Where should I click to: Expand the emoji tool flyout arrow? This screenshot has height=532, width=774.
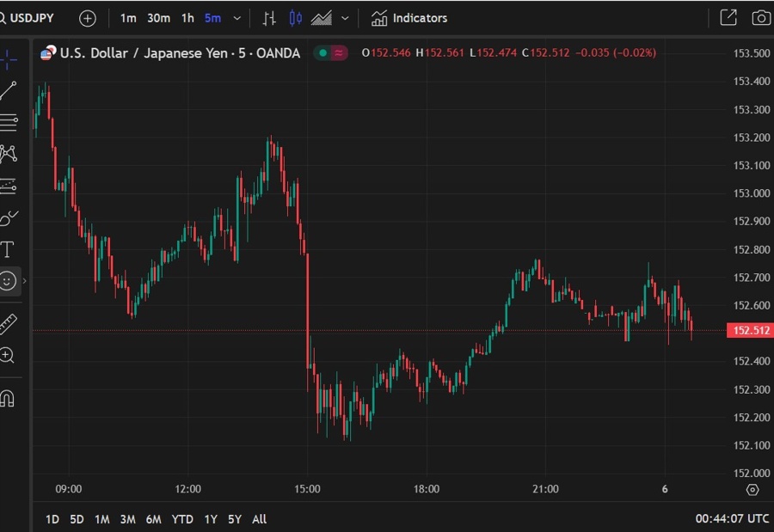[x=25, y=281]
